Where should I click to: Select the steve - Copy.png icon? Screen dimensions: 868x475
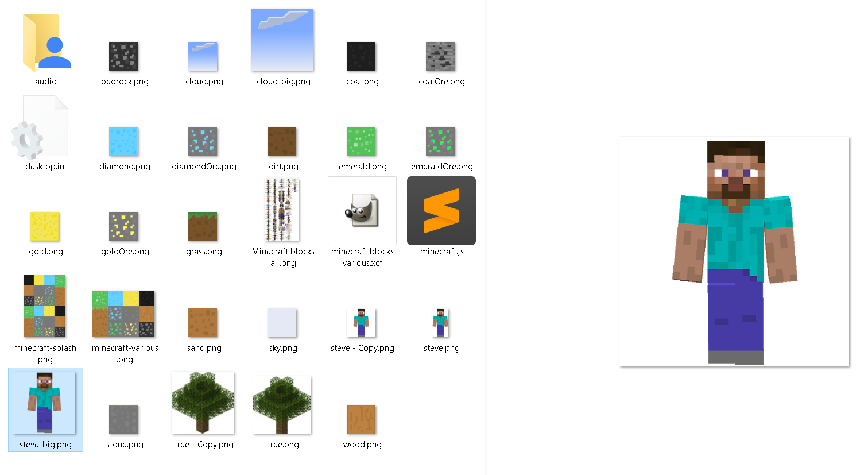361,323
